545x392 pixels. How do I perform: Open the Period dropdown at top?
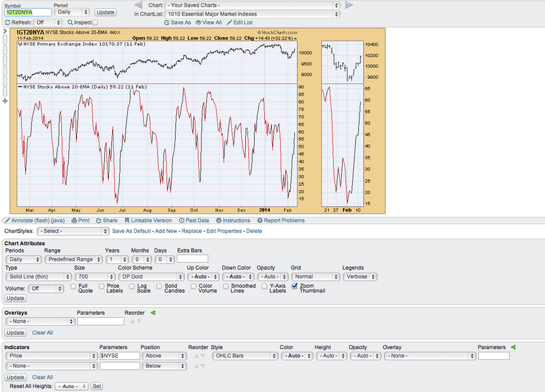72,12
